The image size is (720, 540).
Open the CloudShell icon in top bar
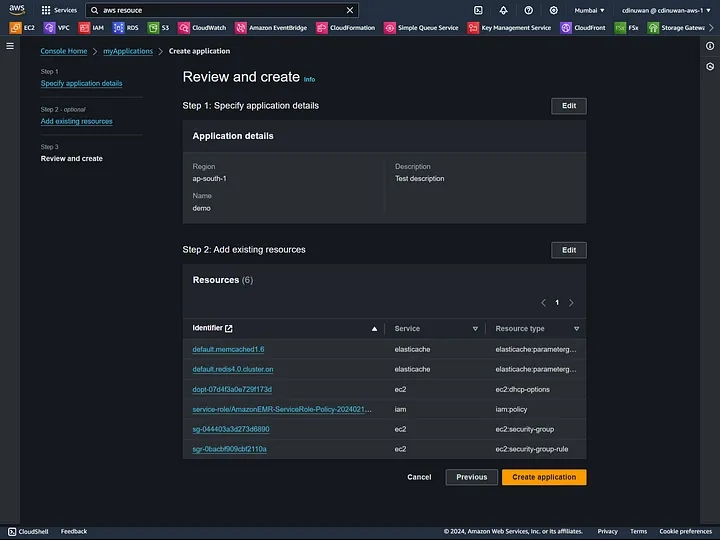point(478,10)
